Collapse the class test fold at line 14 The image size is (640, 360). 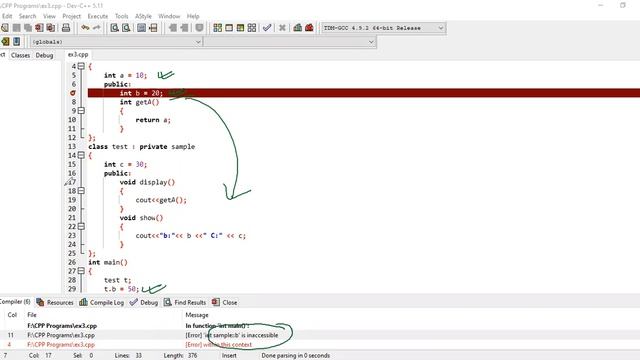81,155
